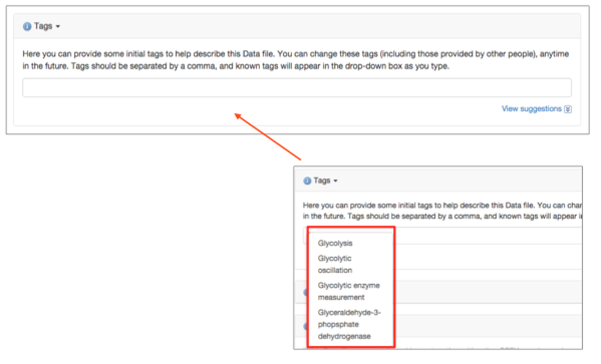
Task: Open the Tags dropdown arrow in zoomed panel
Action: pyautogui.click(x=335, y=180)
